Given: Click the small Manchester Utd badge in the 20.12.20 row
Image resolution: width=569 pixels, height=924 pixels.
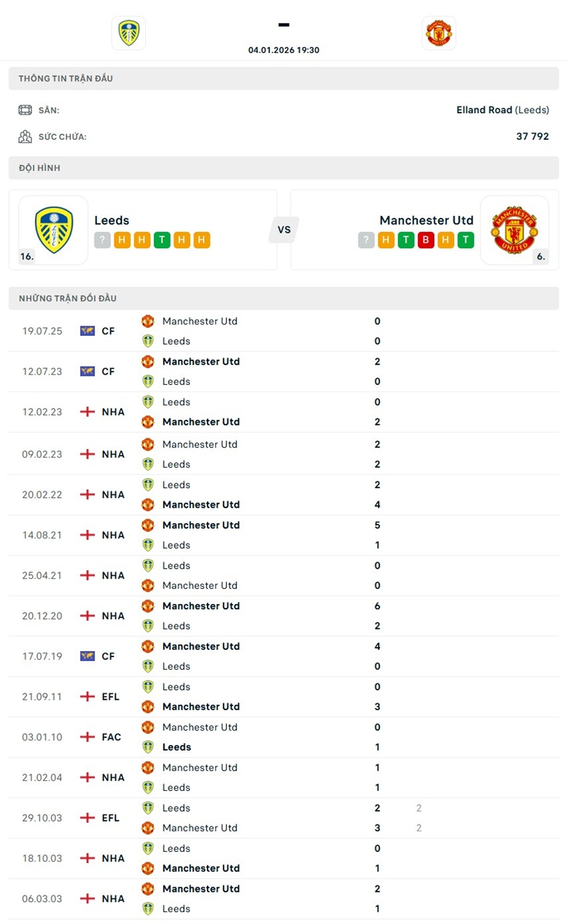Looking at the screenshot, I should coord(148,606).
